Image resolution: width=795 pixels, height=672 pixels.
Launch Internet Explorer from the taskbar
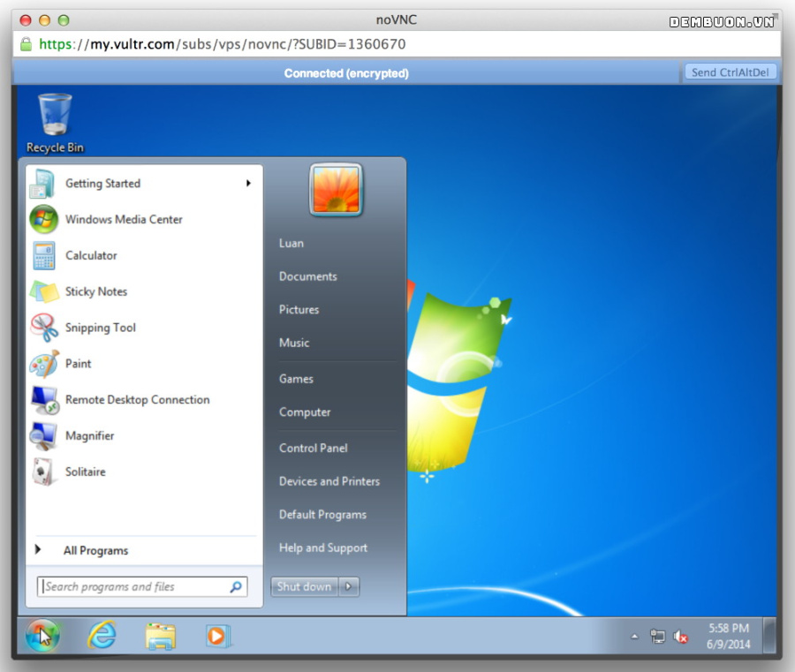102,635
